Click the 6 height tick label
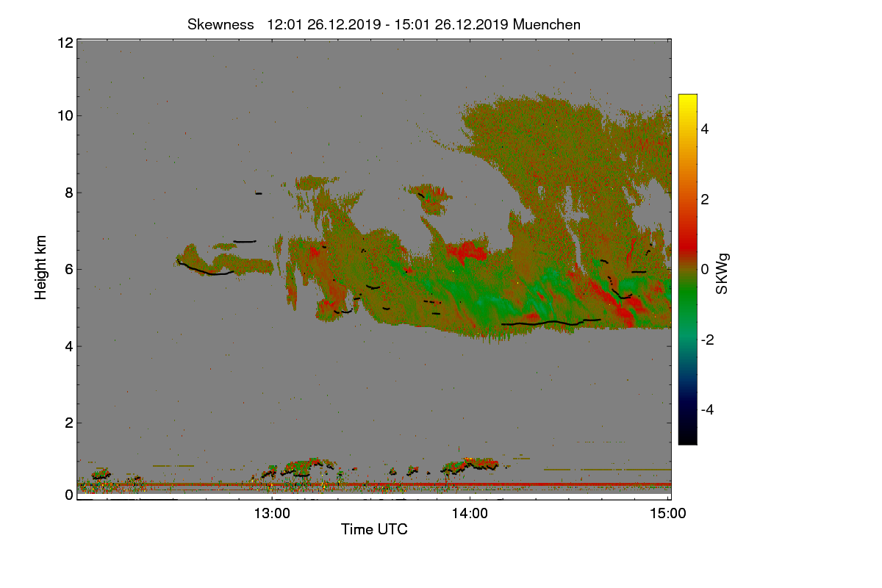 (68, 269)
